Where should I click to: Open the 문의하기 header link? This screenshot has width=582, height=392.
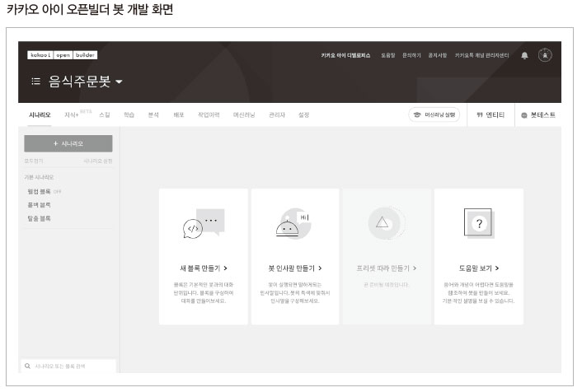(411, 55)
